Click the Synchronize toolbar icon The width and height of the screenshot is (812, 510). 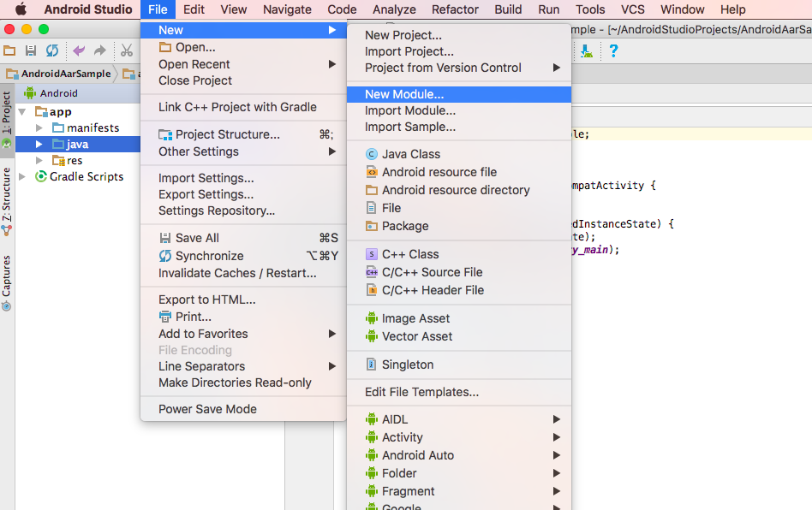[x=51, y=50]
